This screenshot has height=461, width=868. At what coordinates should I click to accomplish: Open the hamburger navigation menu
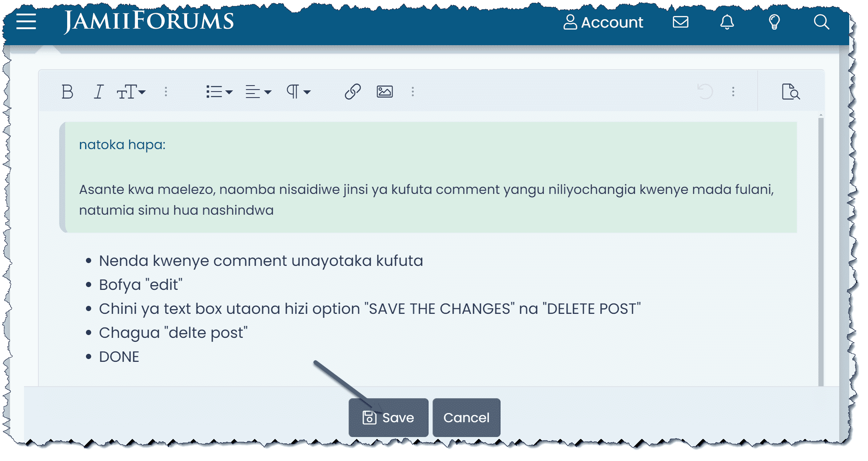[26, 22]
